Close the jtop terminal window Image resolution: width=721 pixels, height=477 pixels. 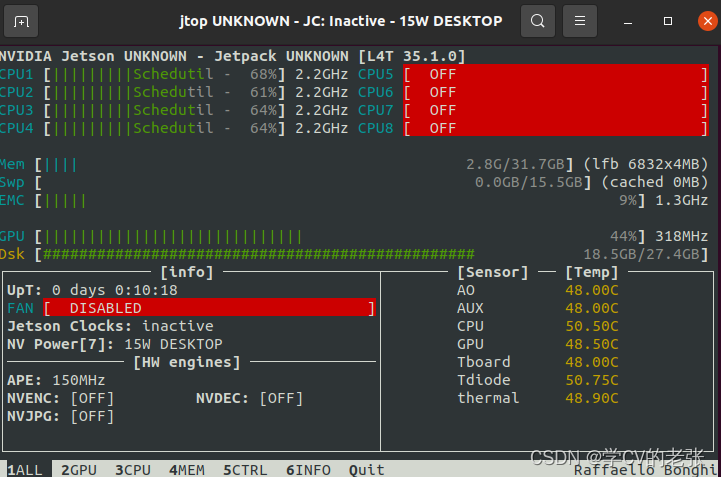pyautogui.click(x=708, y=21)
